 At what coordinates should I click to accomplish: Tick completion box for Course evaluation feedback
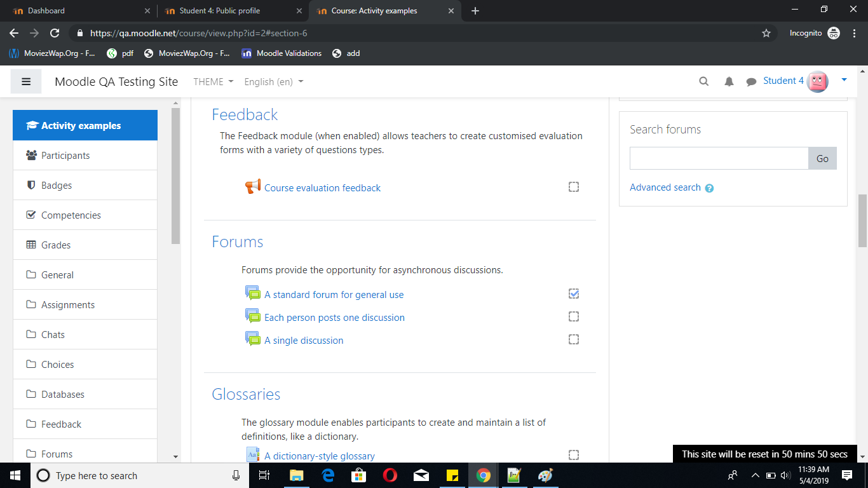(574, 187)
